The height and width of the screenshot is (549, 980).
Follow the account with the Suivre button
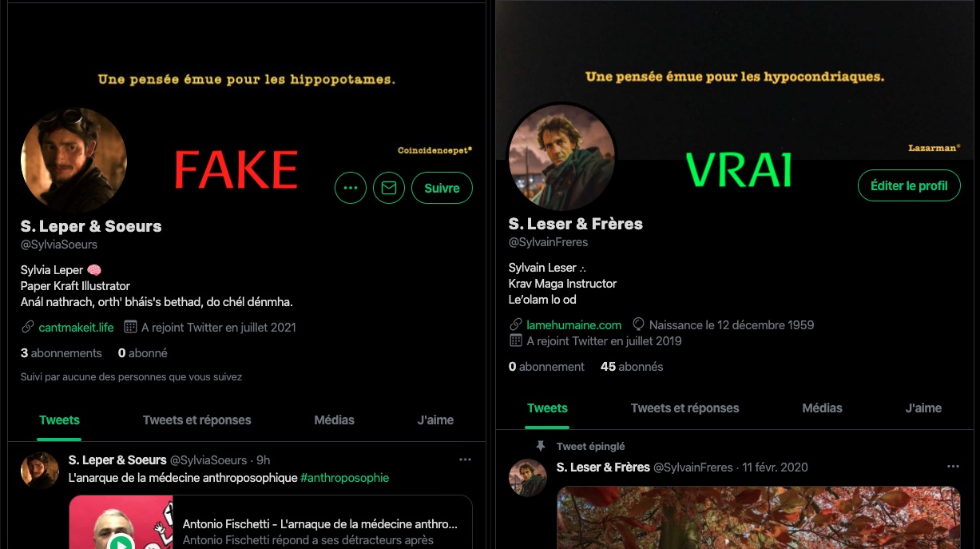[x=442, y=189]
